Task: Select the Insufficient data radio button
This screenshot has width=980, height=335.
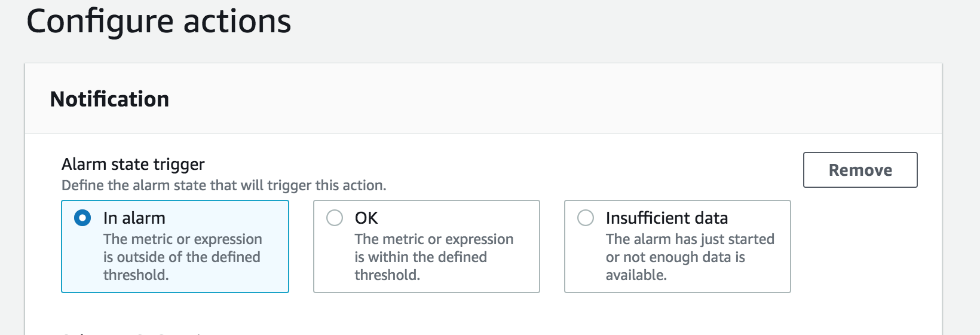Action: pos(586,218)
